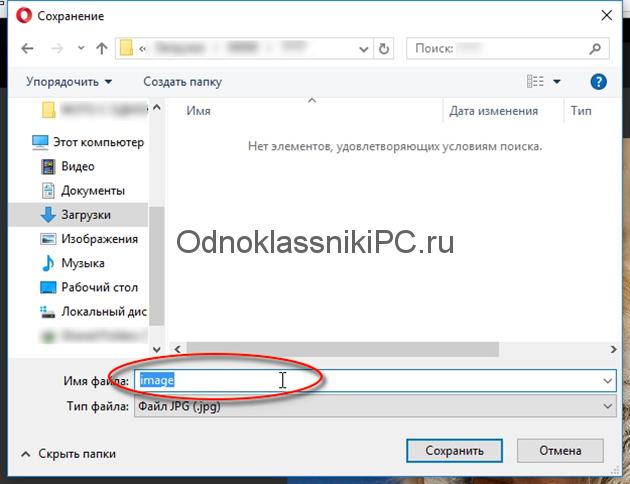Click Создать папку button
The width and height of the screenshot is (630, 484).
point(182,82)
